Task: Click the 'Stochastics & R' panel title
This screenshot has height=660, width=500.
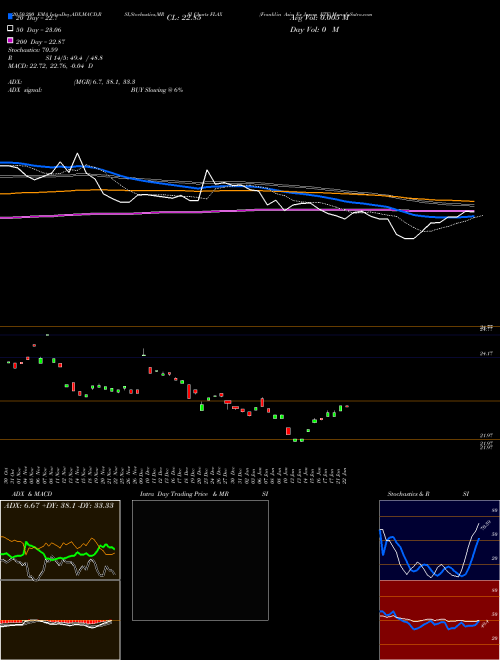Action: tap(409, 494)
